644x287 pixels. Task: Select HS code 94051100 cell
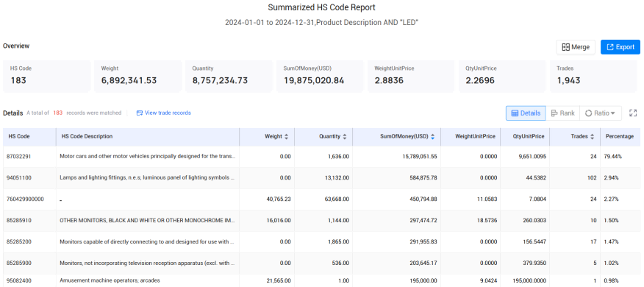pos(29,177)
